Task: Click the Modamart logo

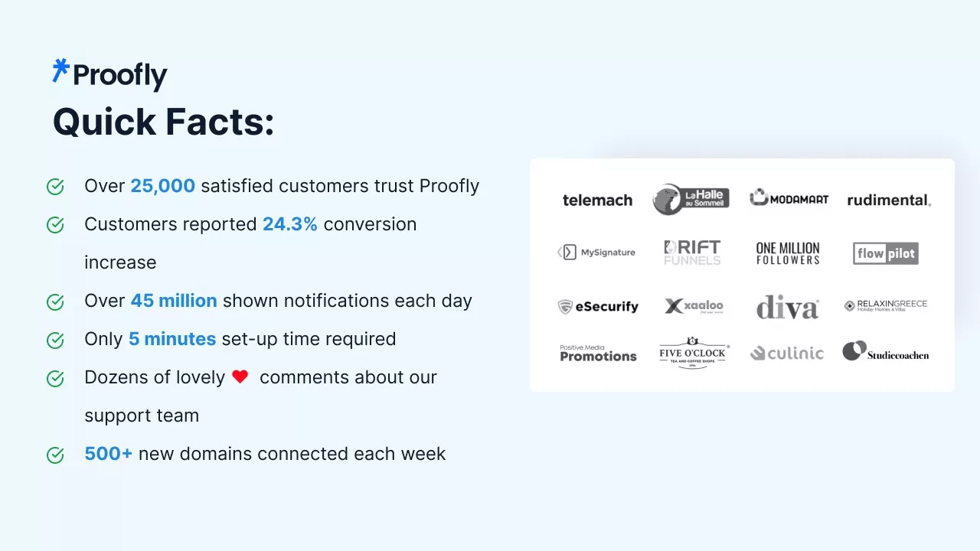Action: (789, 198)
